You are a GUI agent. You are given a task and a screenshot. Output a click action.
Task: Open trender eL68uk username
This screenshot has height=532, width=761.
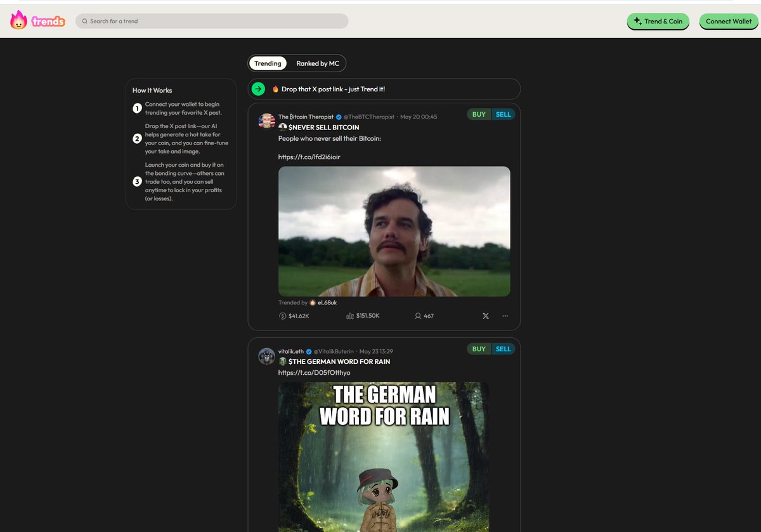pos(327,302)
